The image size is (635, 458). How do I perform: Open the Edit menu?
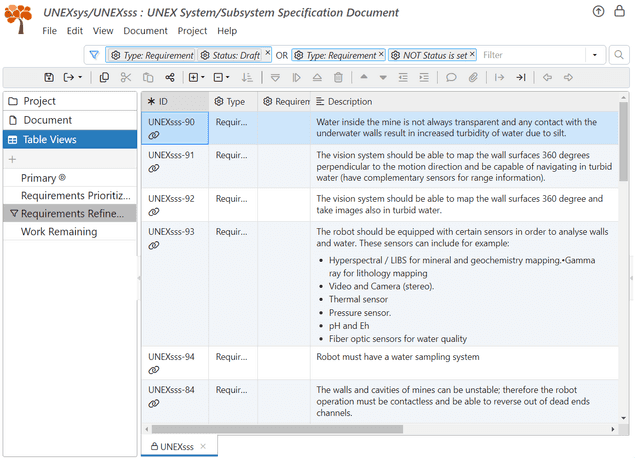pos(75,31)
